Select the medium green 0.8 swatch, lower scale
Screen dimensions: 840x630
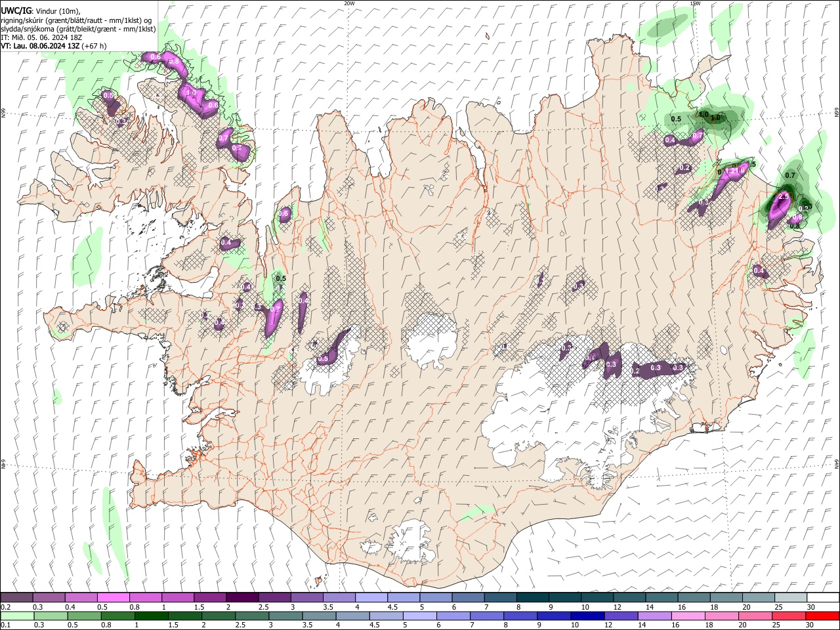coord(117,616)
